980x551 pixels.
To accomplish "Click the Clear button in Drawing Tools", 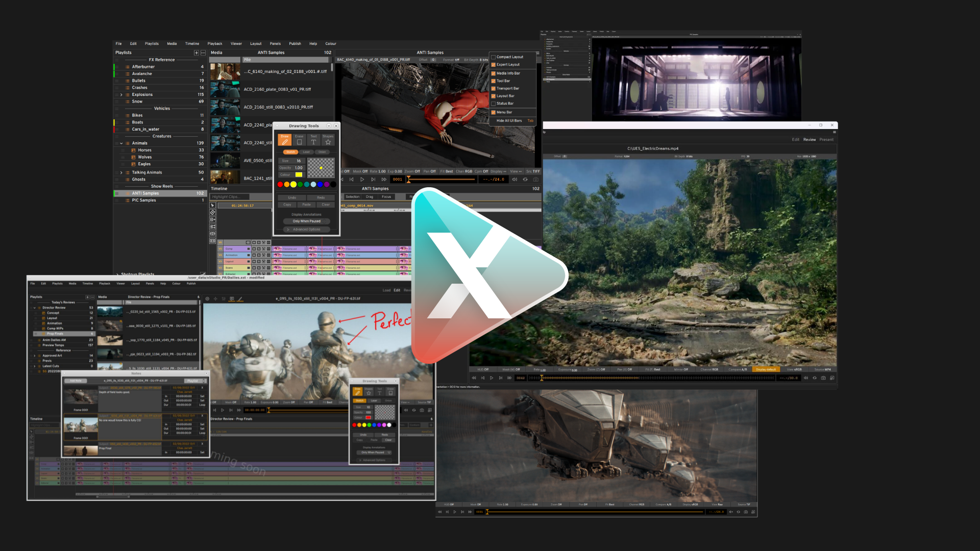I will click(x=326, y=205).
